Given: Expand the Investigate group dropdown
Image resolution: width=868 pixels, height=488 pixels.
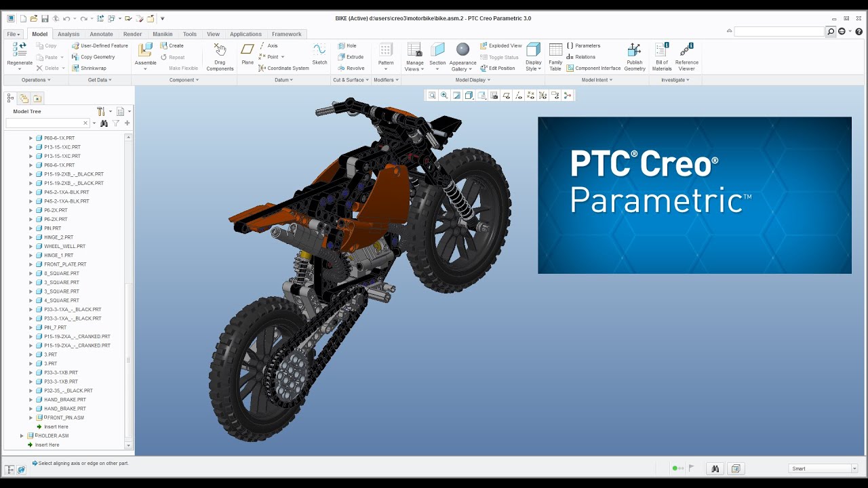Looking at the screenshot, I should pyautogui.click(x=675, y=80).
